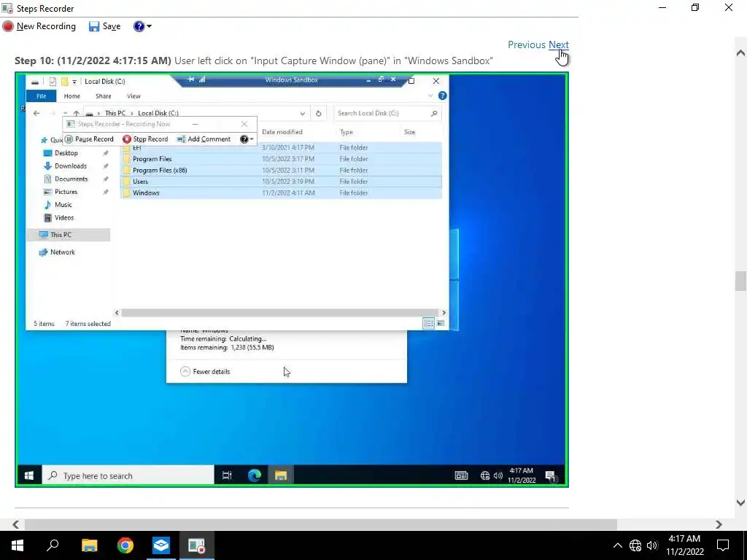Select the Program Files folder row
This screenshot has height=560, width=747.
(x=281, y=158)
